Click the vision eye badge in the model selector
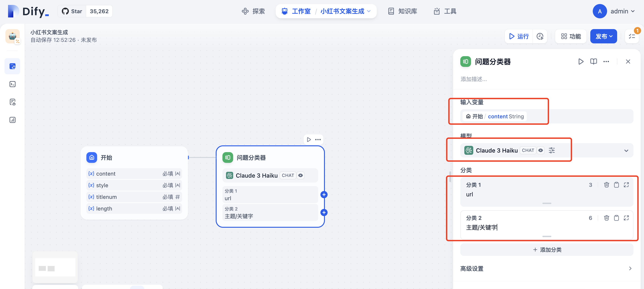Image resolution: width=644 pixels, height=289 pixels. coord(540,150)
